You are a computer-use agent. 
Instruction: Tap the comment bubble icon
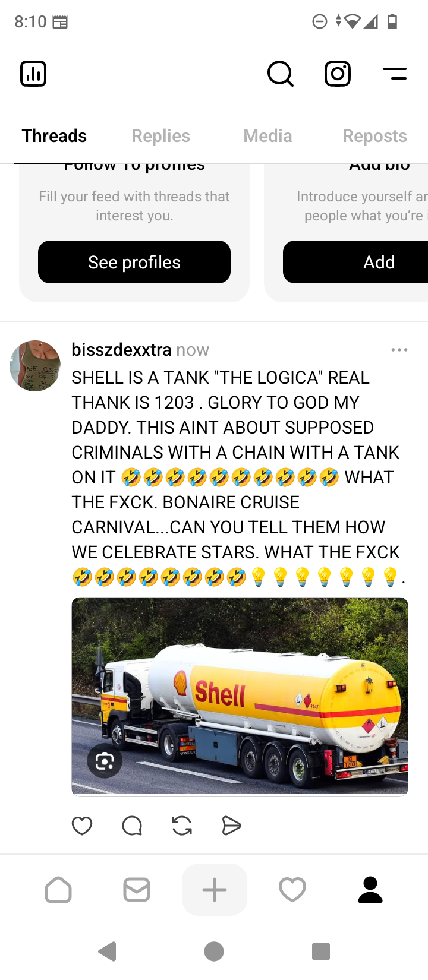coord(132,826)
